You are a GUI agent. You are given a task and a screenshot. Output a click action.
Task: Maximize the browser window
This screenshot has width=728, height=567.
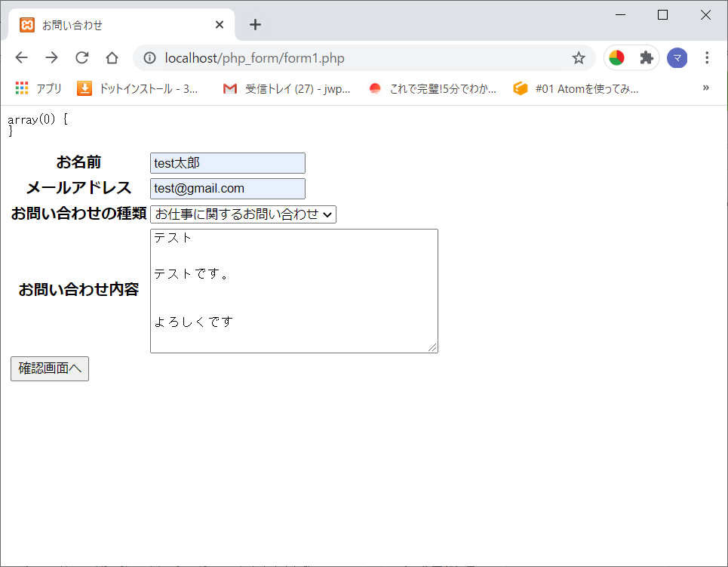662,15
